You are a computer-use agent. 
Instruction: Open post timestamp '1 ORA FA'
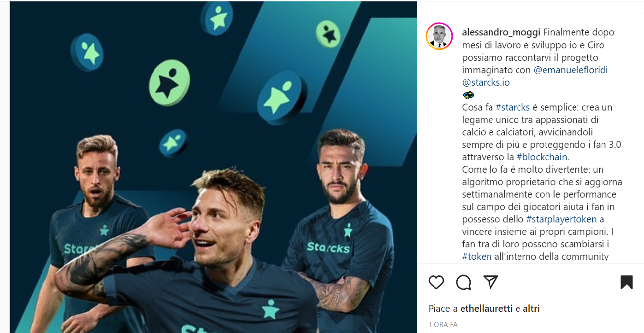click(x=443, y=325)
